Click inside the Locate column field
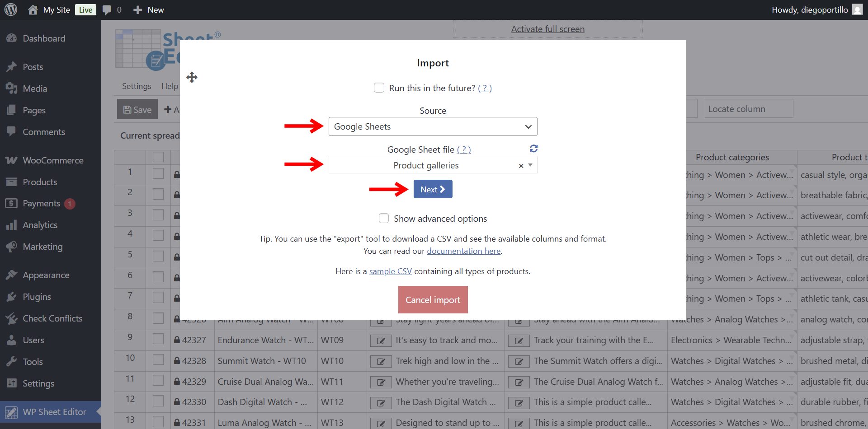This screenshot has width=868, height=429. [x=748, y=108]
